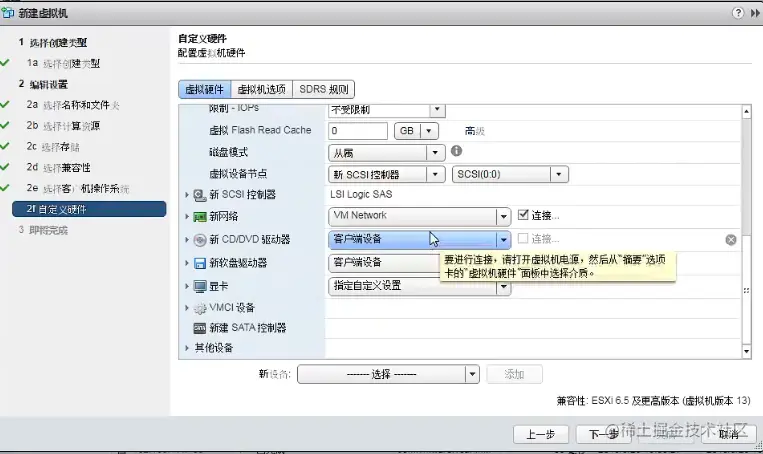The width and height of the screenshot is (763, 454).
Task: Click the help question mark icon
Action: (x=738, y=13)
